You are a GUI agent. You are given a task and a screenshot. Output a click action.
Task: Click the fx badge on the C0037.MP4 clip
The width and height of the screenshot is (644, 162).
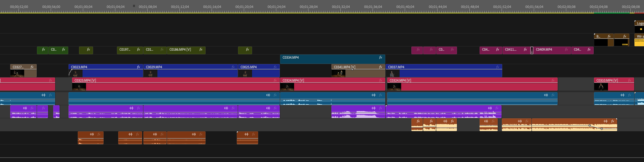tap(497, 67)
